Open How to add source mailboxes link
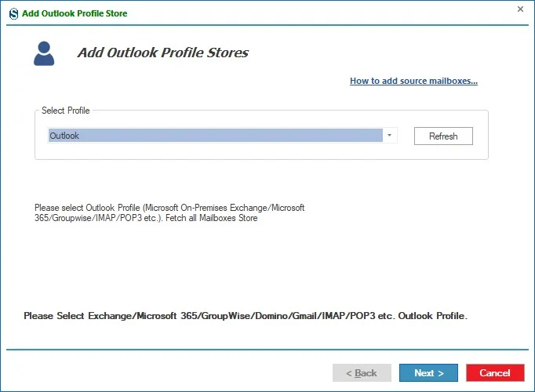Viewport: 535px width, 392px height. (x=413, y=81)
